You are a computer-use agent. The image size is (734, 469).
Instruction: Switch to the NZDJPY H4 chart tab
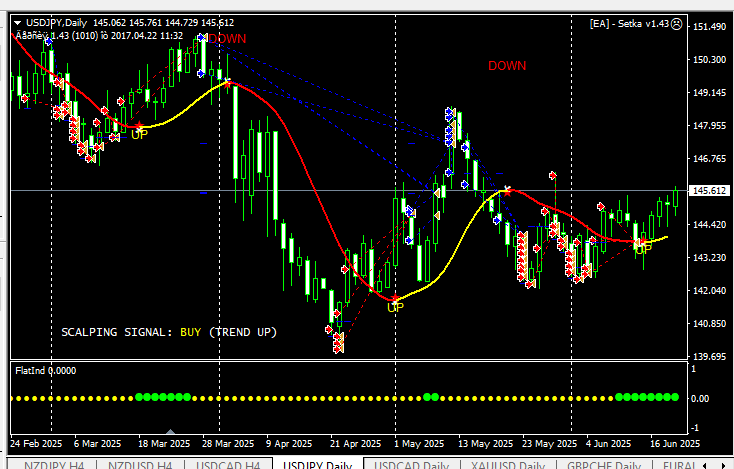pyautogui.click(x=54, y=465)
